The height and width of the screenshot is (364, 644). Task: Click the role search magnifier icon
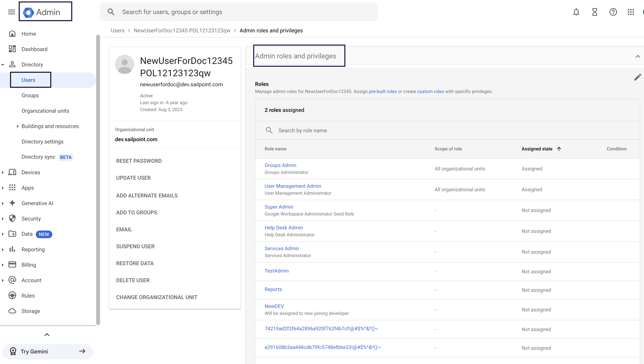click(269, 130)
